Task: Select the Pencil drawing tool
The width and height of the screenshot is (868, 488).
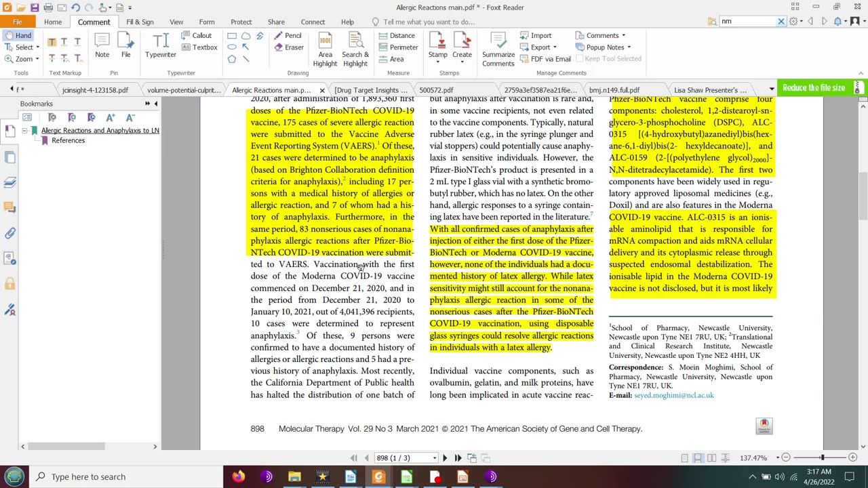Action: coord(288,35)
